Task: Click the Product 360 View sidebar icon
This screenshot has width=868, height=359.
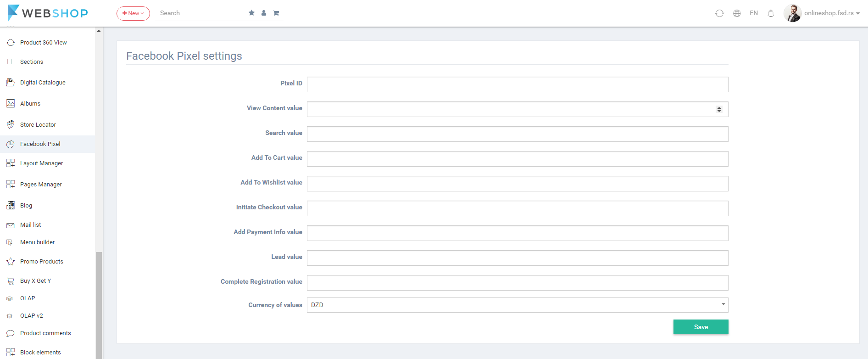Action: pyautogui.click(x=11, y=43)
